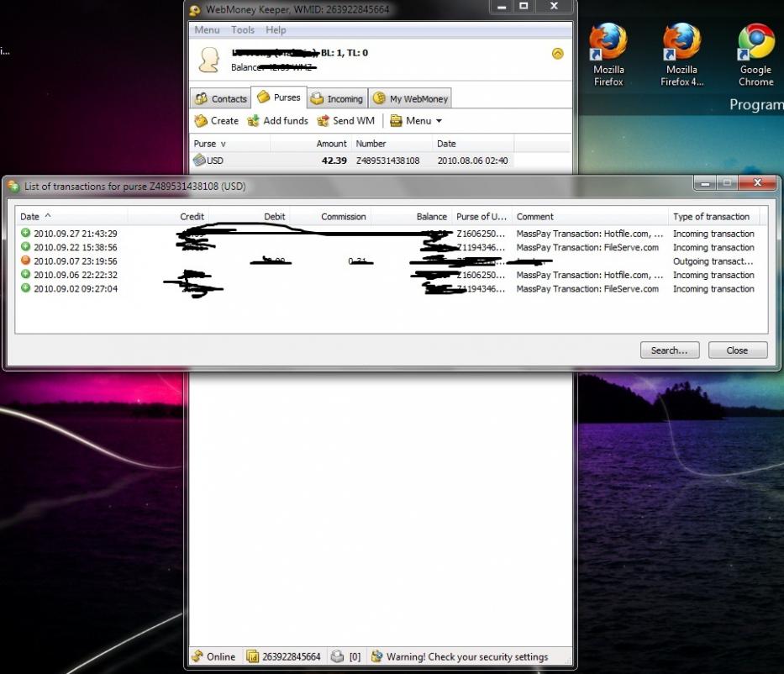Maximize the WebMoney Keeper window
This screenshot has width=784, height=674.
[x=524, y=7]
